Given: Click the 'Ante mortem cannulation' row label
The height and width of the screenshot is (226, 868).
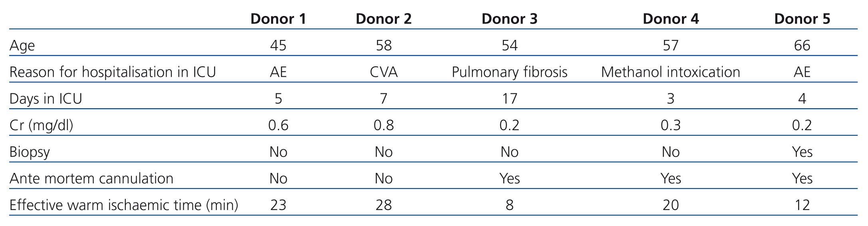Looking at the screenshot, I should coord(91,178).
